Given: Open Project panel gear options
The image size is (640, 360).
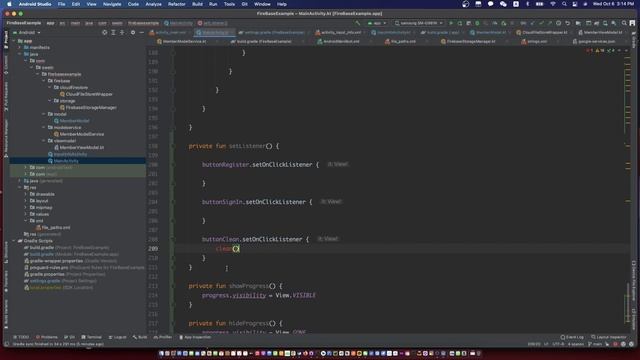Looking at the screenshot, I should tap(133, 32).
